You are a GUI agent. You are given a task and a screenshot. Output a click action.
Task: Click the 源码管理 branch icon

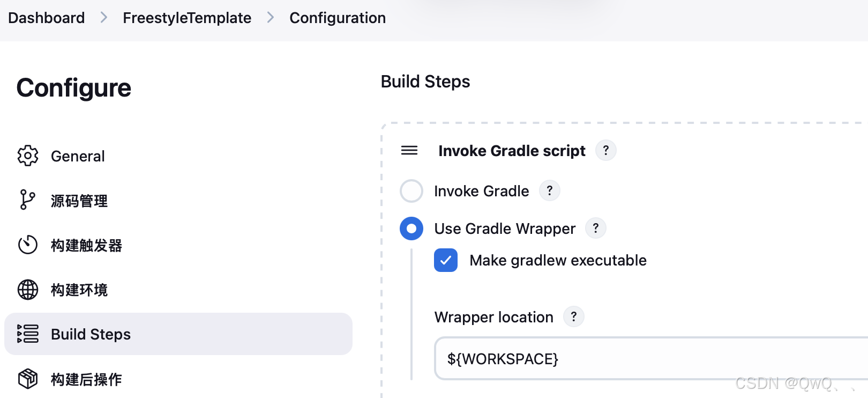[x=27, y=200]
